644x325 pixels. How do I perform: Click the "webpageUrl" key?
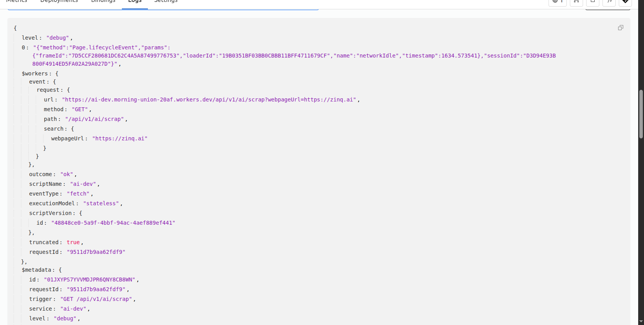click(x=68, y=138)
